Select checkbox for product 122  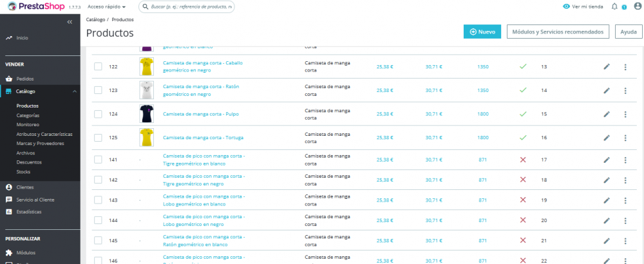coord(98,66)
